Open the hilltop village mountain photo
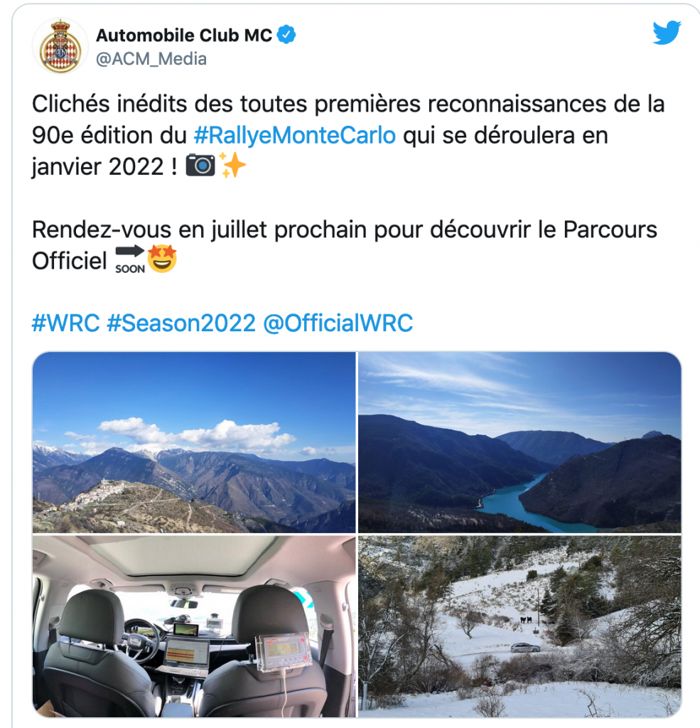 tap(194, 442)
